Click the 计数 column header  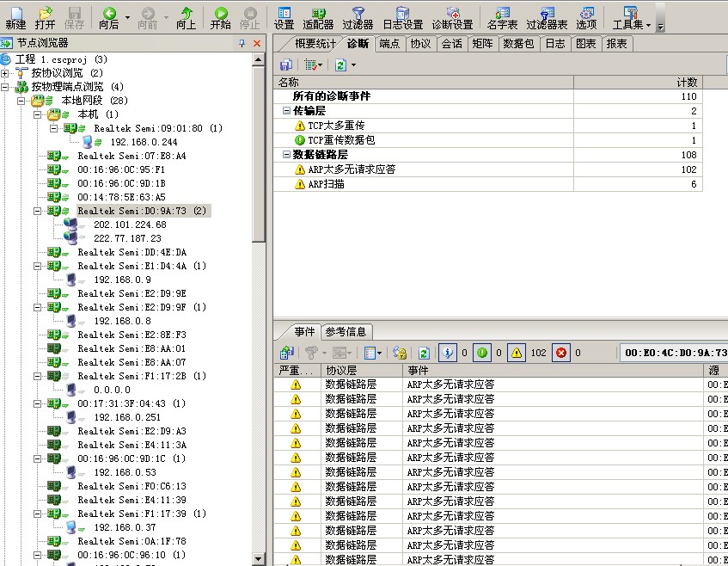pyautogui.click(x=686, y=82)
